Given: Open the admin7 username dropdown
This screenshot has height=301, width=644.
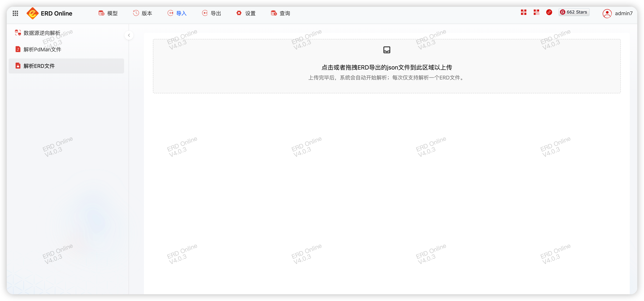Looking at the screenshot, I should 624,13.
